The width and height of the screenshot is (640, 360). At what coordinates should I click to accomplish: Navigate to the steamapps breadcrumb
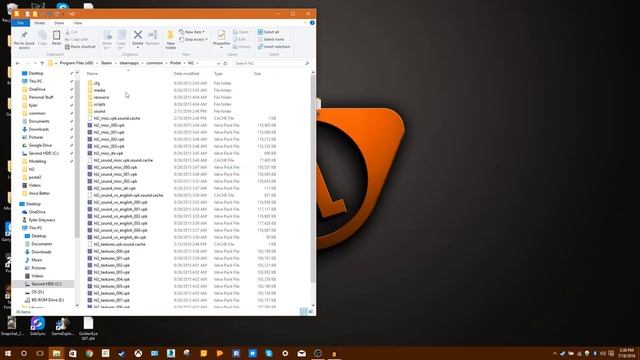[129, 63]
